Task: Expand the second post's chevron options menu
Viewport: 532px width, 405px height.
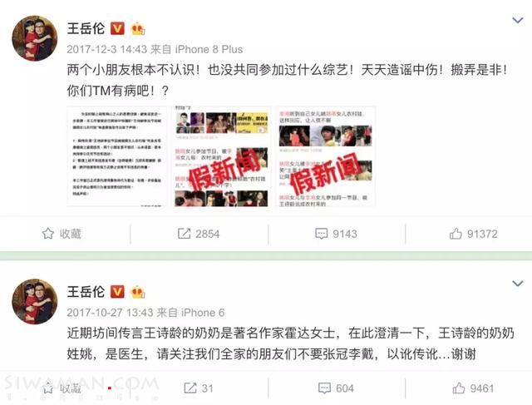Action: [x=517, y=284]
